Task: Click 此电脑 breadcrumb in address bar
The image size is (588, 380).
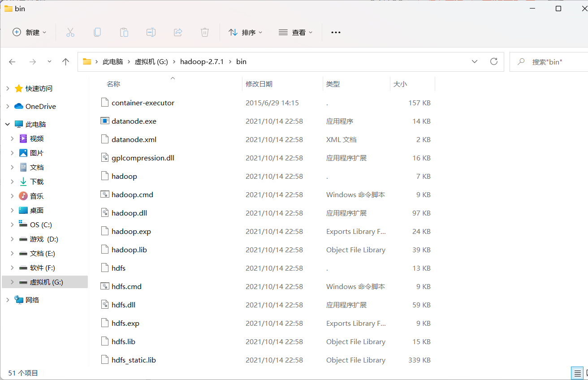Action: 112,62
